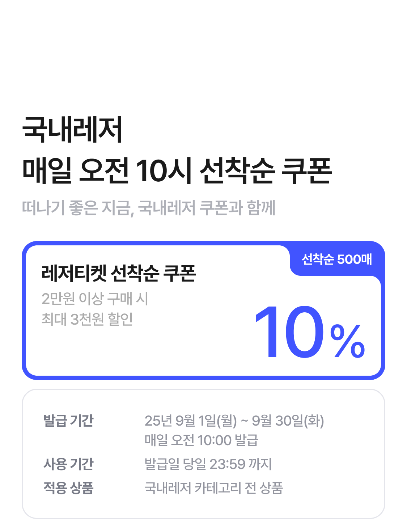Click the 매일 오전 10:00 발급 line
This screenshot has height=532, width=407.
pyautogui.click(x=202, y=440)
